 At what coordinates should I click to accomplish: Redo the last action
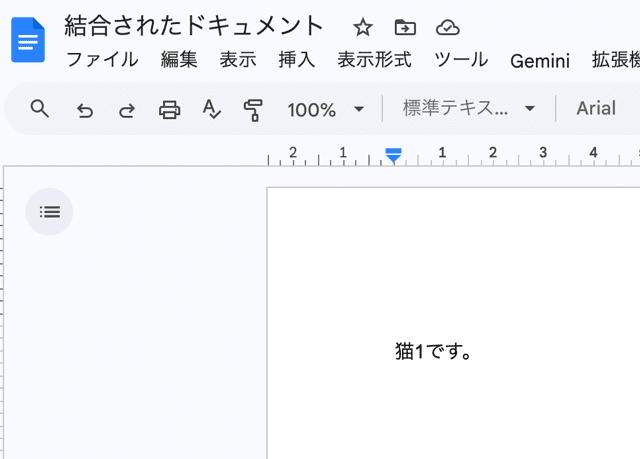tap(127, 110)
